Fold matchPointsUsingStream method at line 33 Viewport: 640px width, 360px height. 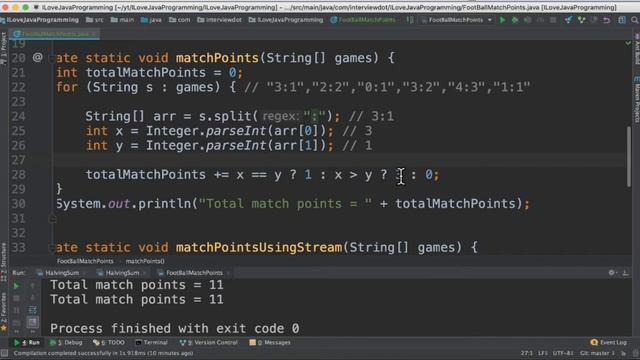click(x=52, y=247)
